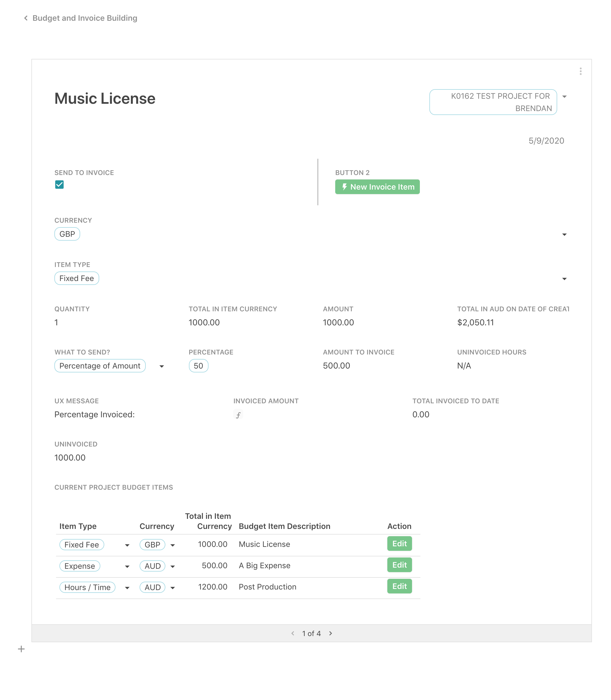Click Edit for Post Production row
The image size is (611, 700).
click(x=399, y=586)
